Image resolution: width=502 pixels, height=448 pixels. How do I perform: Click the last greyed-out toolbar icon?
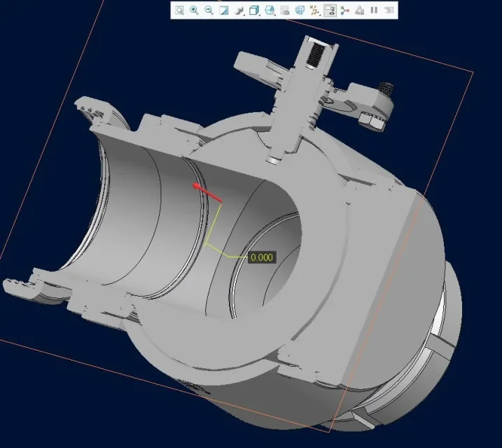pyautogui.click(x=389, y=10)
